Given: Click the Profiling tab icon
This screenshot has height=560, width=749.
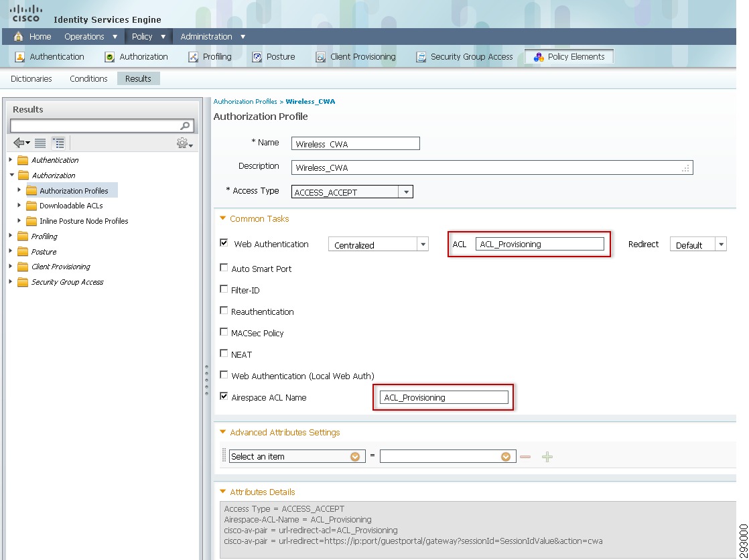Looking at the screenshot, I should 193,57.
